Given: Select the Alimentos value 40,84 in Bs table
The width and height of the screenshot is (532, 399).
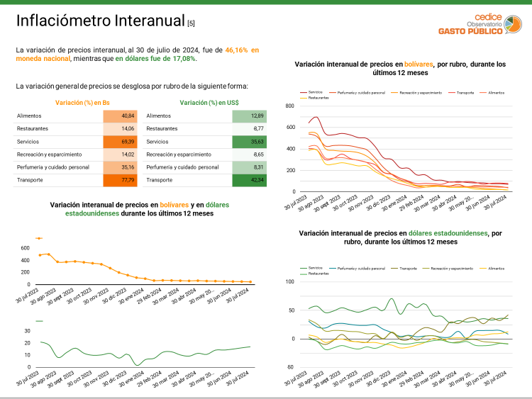Looking at the screenshot, I should pyautogui.click(x=120, y=116).
